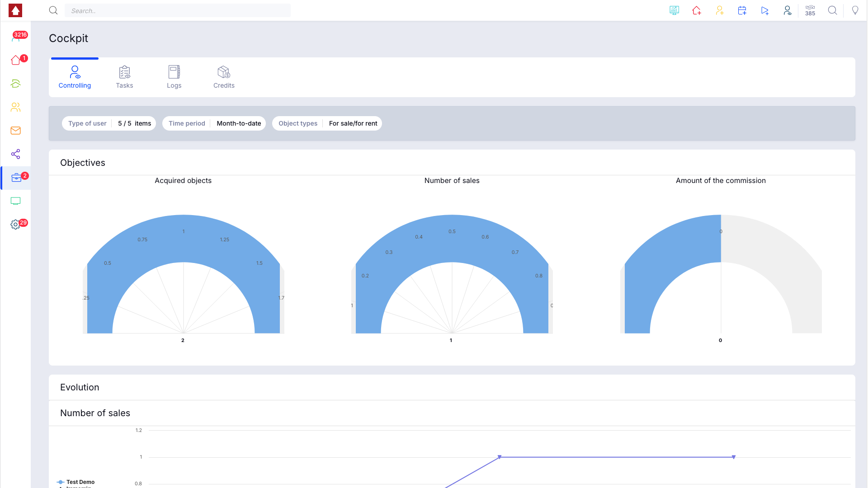This screenshot has width=868, height=488.
Task: Open the Type of user filter
Action: [109, 123]
